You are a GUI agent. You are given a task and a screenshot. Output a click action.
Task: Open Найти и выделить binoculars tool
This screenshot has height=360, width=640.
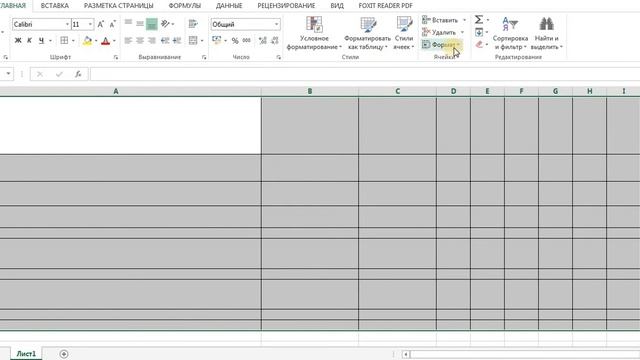(547, 33)
